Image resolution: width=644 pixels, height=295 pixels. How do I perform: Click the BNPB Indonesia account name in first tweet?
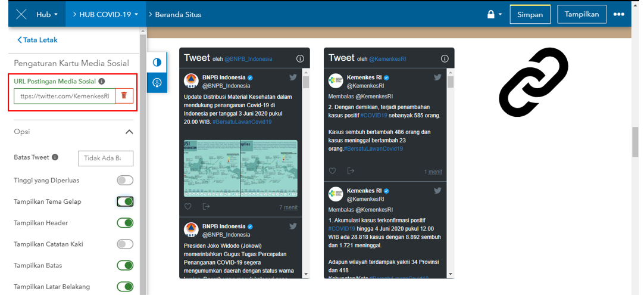point(223,77)
